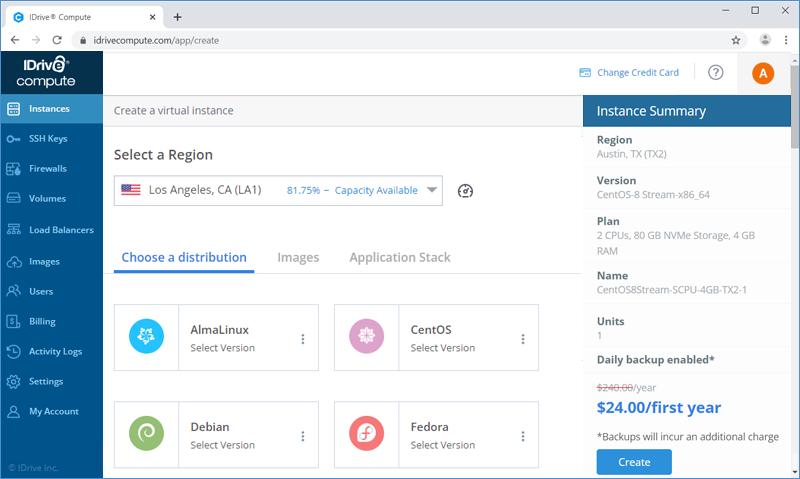The width and height of the screenshot is (800, 479).
Task: Reload the page in browser
Action: (57, 40)
